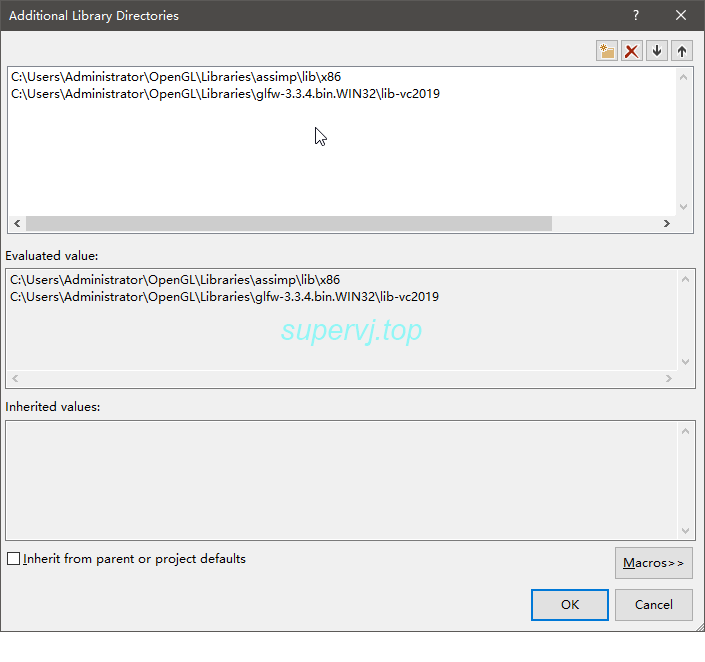Move the selected line up with the arrow icon
Viewport: 705px width, 662px height.
click(x=682, y=51)
